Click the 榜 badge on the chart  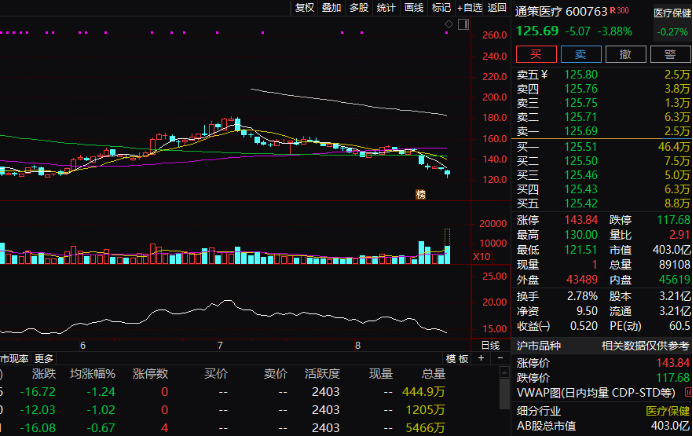421,194
